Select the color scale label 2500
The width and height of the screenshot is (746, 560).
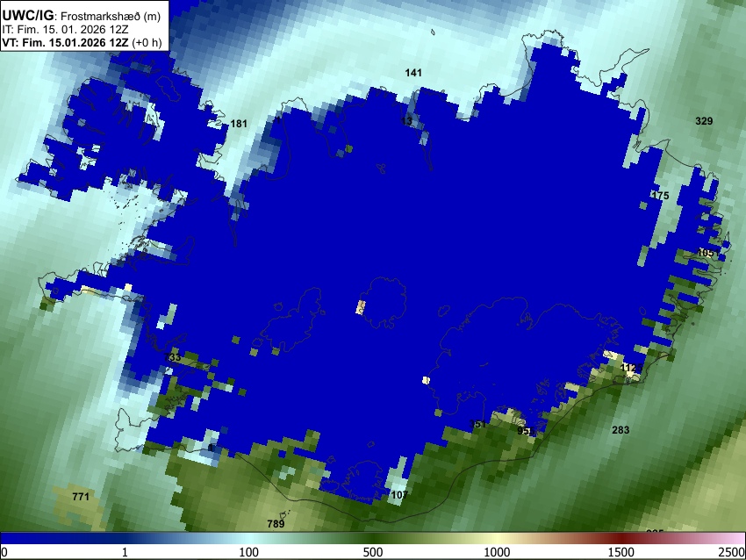732,552
